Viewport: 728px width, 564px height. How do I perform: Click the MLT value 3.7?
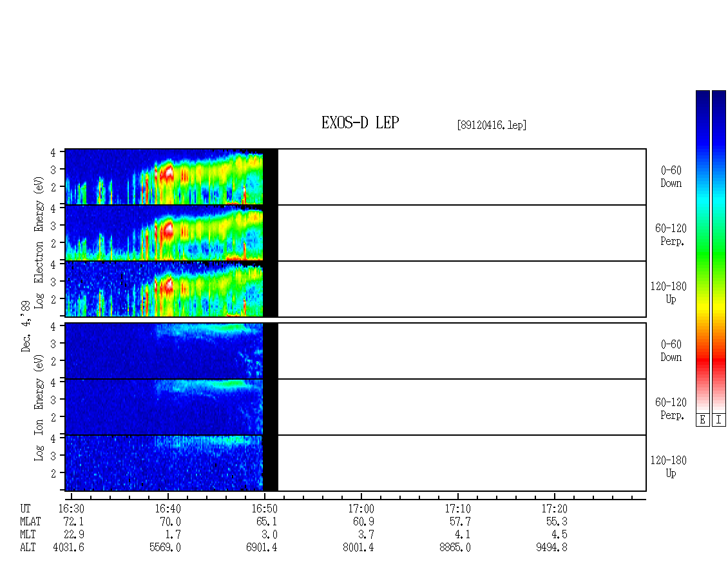366,535
